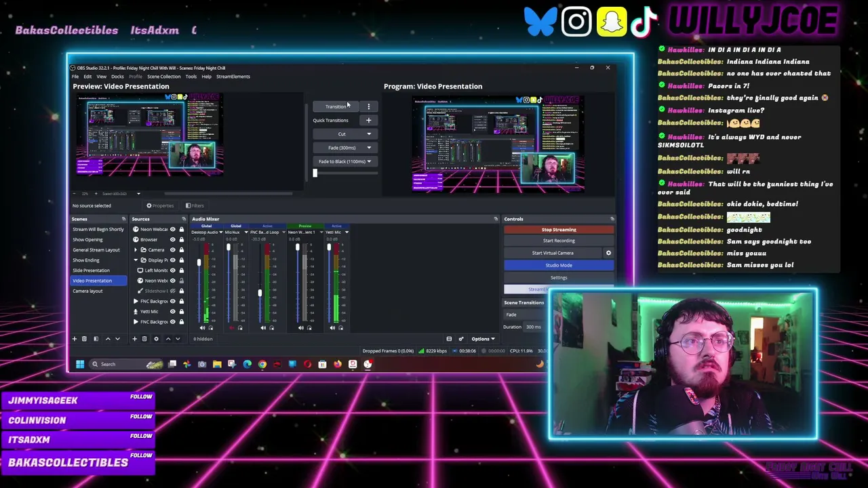Open Virtual Camera configuration gear
The height and width of the screenshot is (488, 868).
pos(608,253)
